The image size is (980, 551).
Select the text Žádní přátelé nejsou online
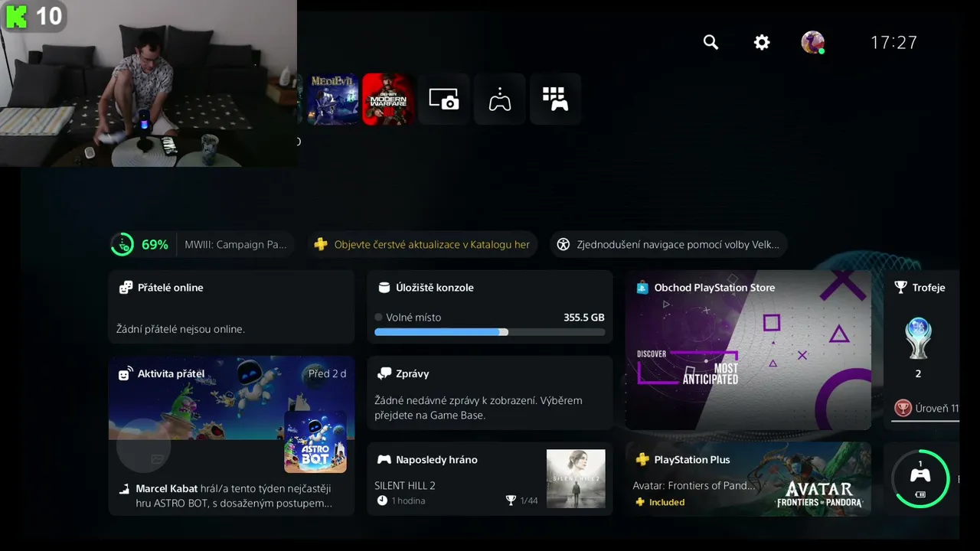tap(181, 329)
